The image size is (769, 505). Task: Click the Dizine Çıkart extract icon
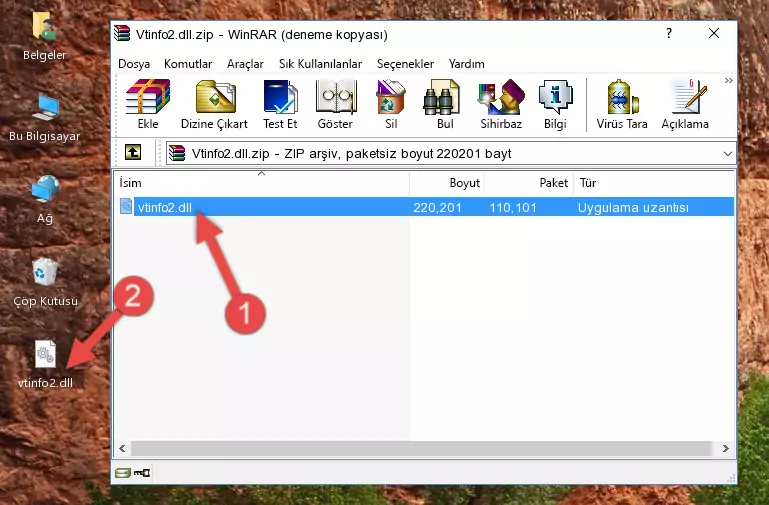click(x=214, y=104)
